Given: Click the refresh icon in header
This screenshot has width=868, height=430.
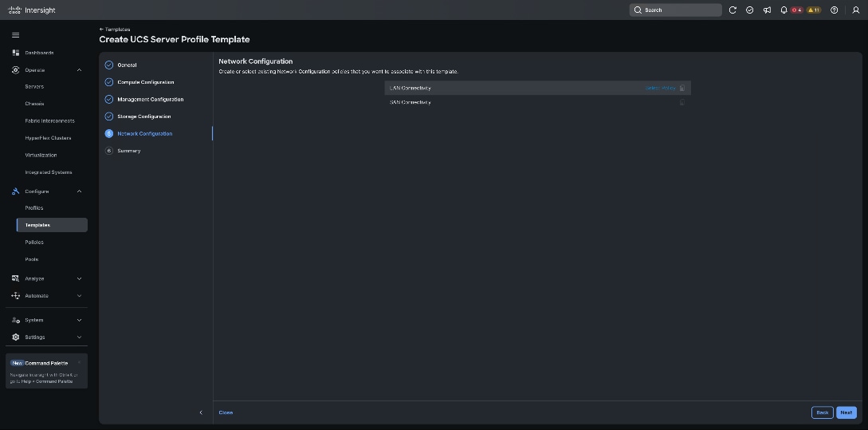Looking at the screenshot, I should [732, 10].
